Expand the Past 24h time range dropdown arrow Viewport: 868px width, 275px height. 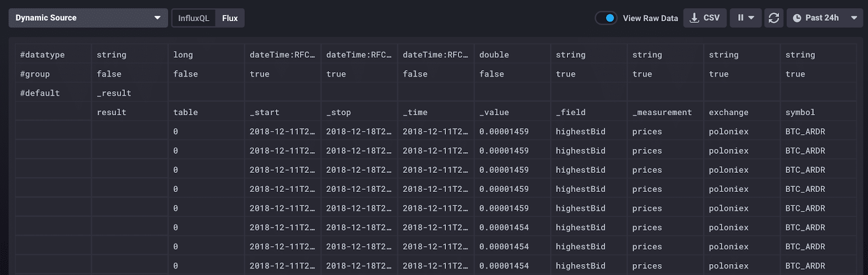click(x=854, y=18)
